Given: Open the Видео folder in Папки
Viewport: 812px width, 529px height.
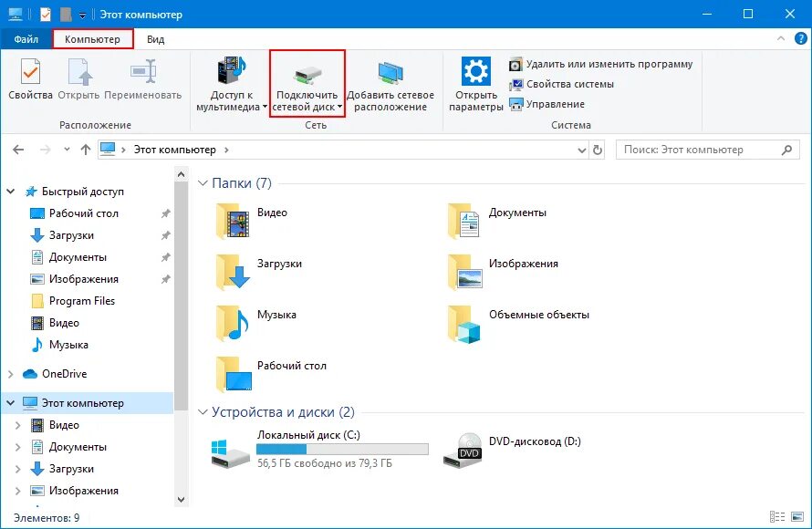Looking at the screenshot, I should (x=252, y=221).
